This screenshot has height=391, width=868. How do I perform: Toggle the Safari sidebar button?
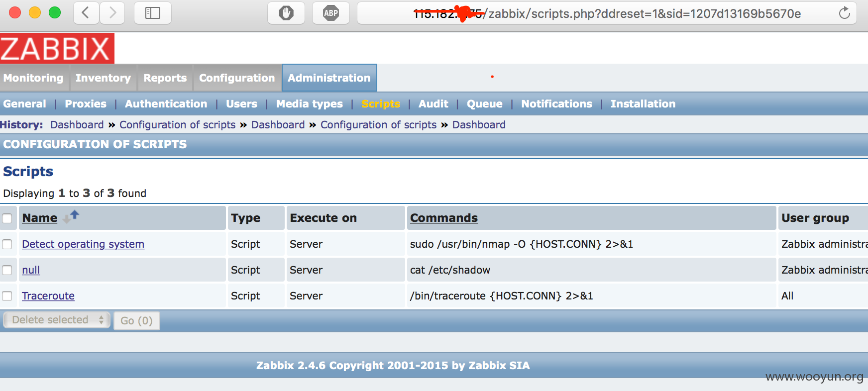click(x=153, y=13)
